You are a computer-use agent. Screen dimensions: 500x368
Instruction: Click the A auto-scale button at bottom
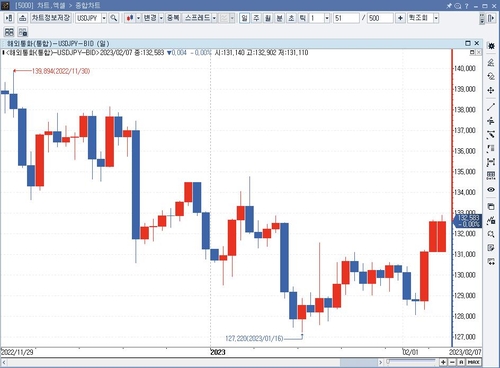[461, 362]
